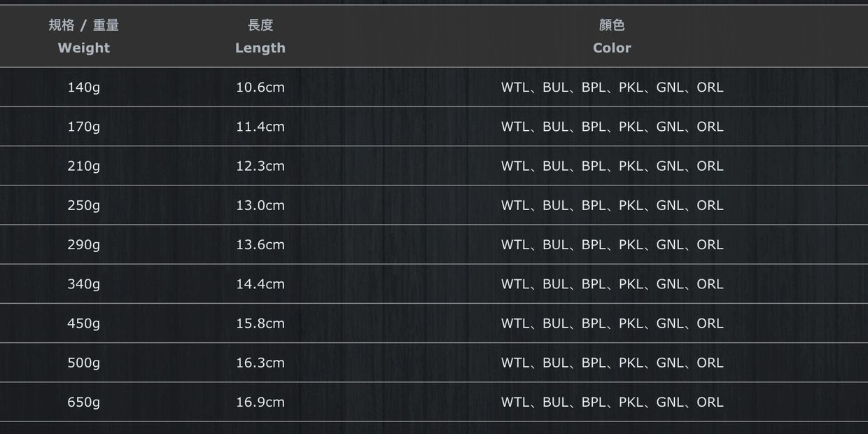
Task: Click the 14.4cm length value
Action: (x=260, y=283)
